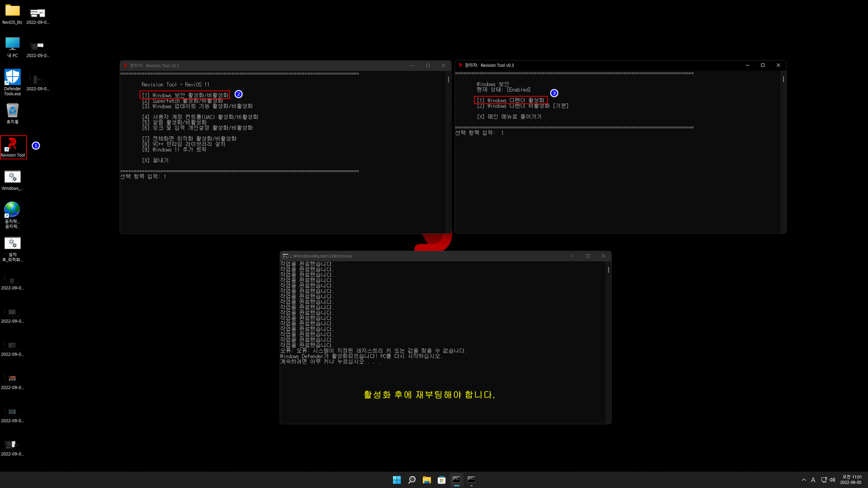
Task: Maximize the Windows 보안 Revision Tool window
Action: pyautogui.click(x=763, y=65)
